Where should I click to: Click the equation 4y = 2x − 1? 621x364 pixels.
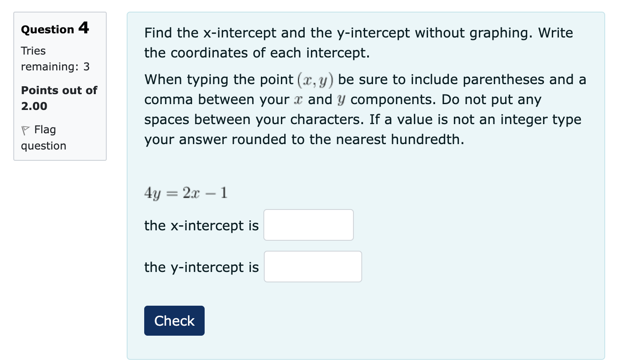[185, 193]
